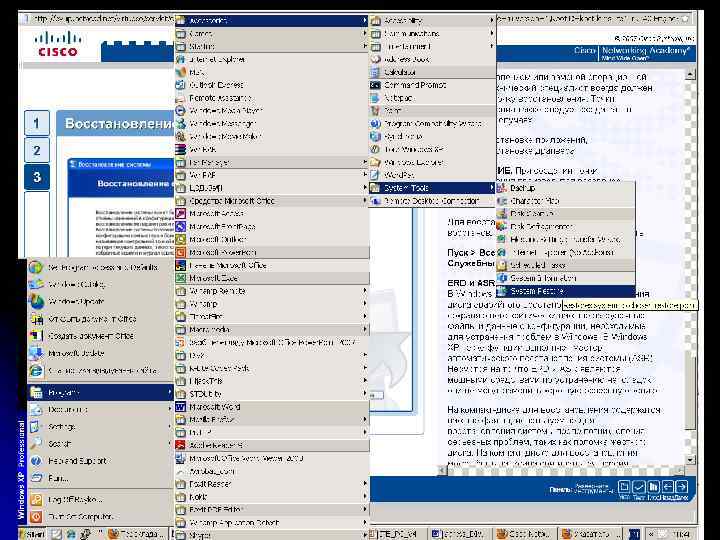Select Tour Windows XP entry

(x=433, y=149)
